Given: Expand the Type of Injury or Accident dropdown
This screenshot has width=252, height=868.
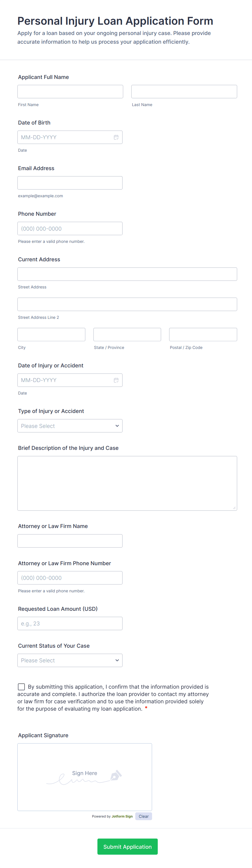Looking at the screenshot, I should [70, 426].
